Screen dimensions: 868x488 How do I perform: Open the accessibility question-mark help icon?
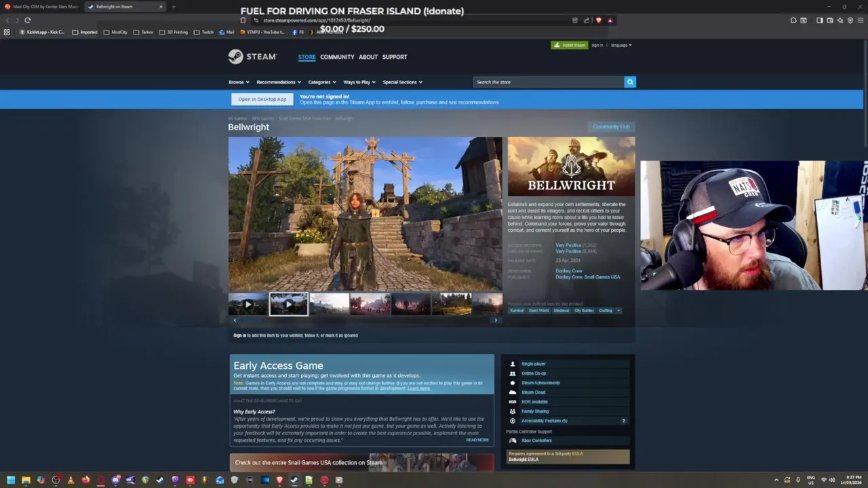click(623, 421)
